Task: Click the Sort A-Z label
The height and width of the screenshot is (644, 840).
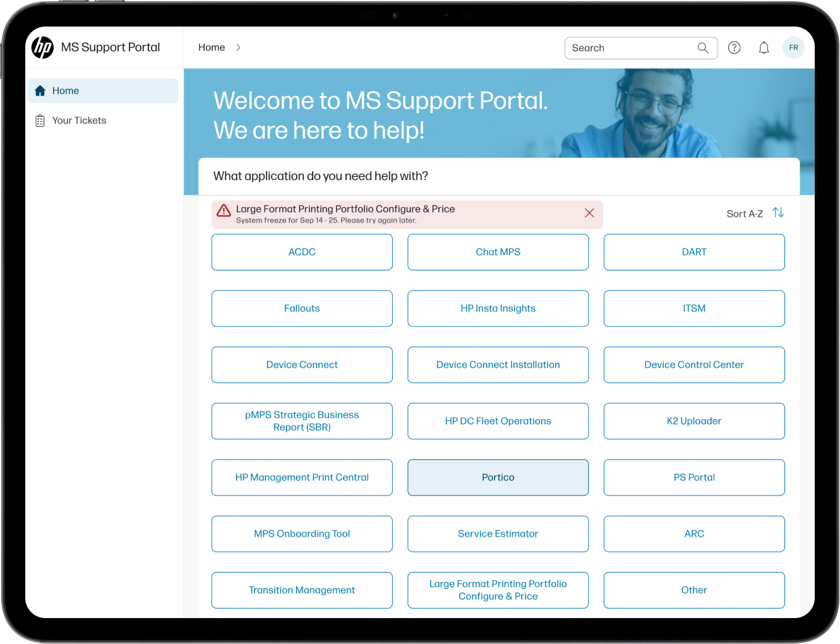Action: click(x=745, y=214)
